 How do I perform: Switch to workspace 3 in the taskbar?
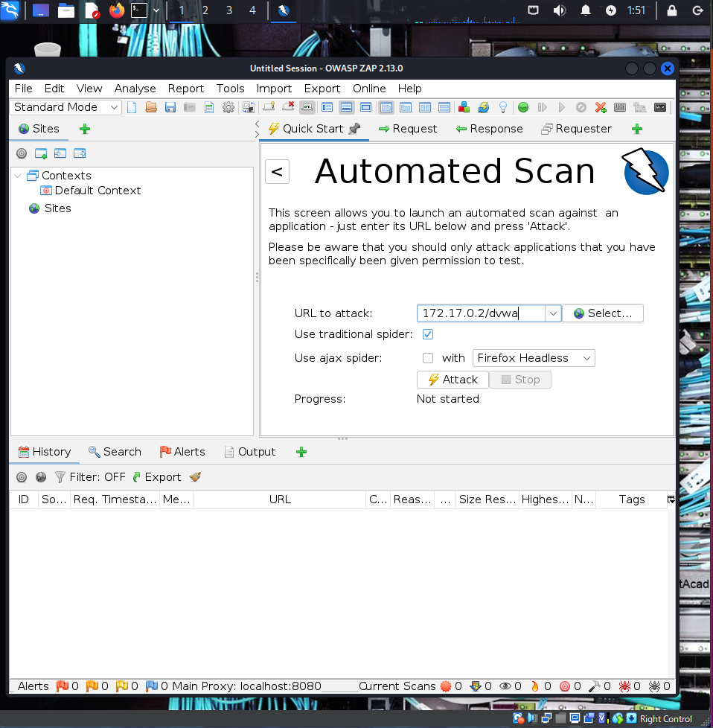point(228,10)
